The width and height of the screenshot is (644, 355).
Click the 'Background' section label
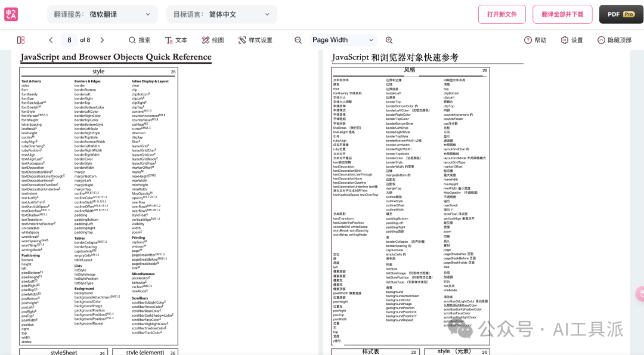84,289
